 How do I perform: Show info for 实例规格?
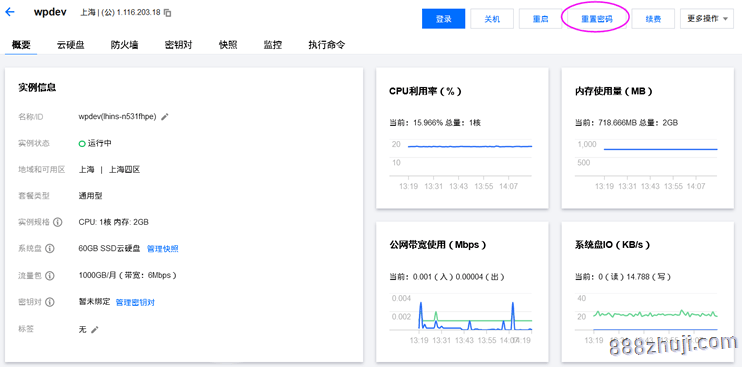[x=58, y=222]
